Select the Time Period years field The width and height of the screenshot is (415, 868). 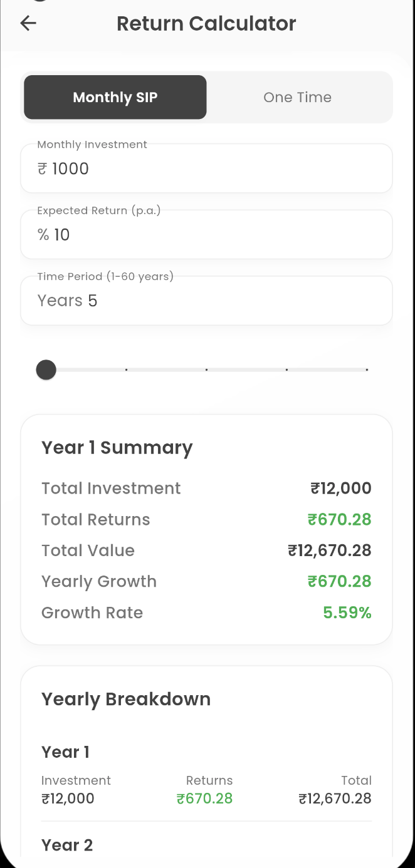pyautogui.click(x=207, y=301)
